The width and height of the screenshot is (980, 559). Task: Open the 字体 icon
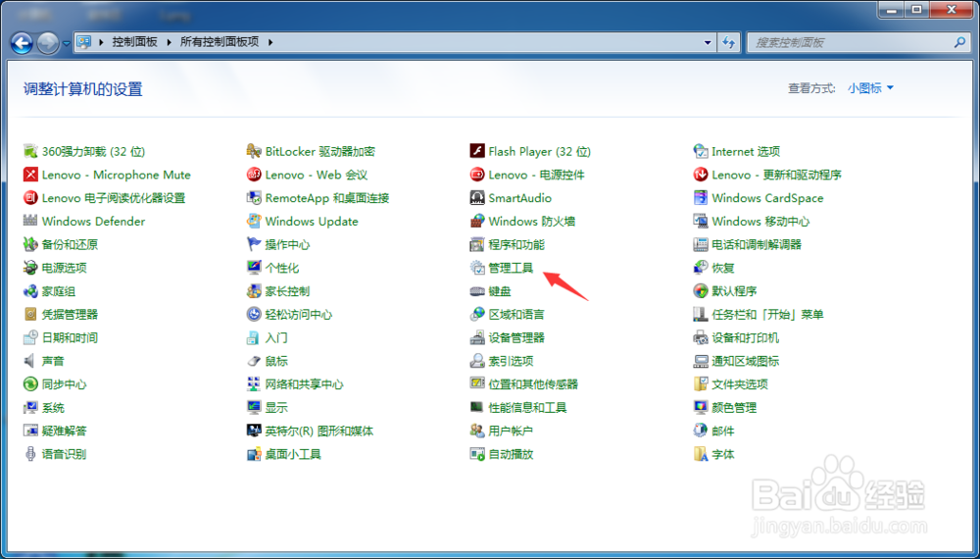click(701, 455)
